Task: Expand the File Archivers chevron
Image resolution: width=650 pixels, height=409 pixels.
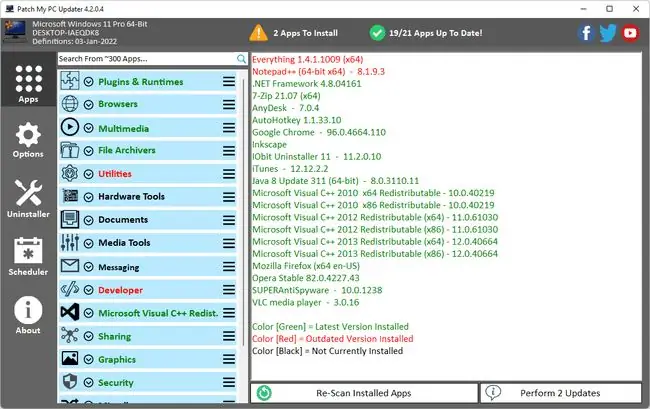Action: coord(88,151)
